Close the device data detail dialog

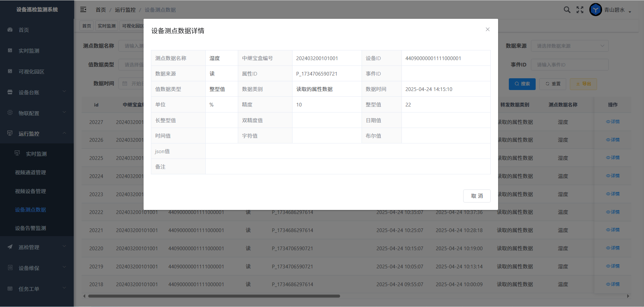pos(487,30)
